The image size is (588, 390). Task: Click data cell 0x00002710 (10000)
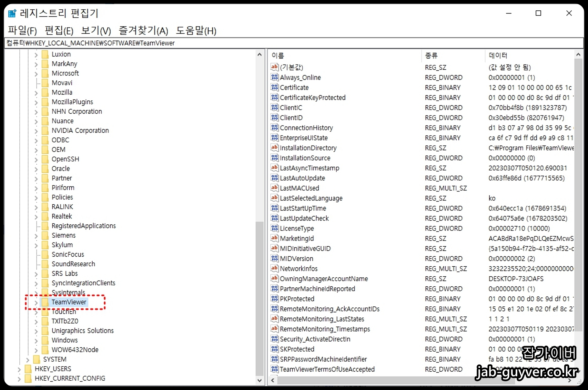519,228
